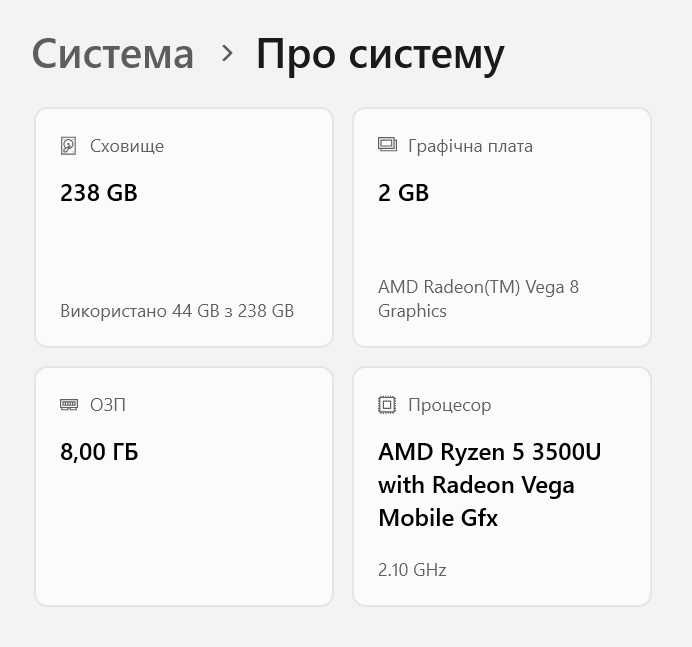Click the breadcrumb chevron arrow
This screenshot has height=647, width=692.
pyautogui.click(x=227, y=53)
